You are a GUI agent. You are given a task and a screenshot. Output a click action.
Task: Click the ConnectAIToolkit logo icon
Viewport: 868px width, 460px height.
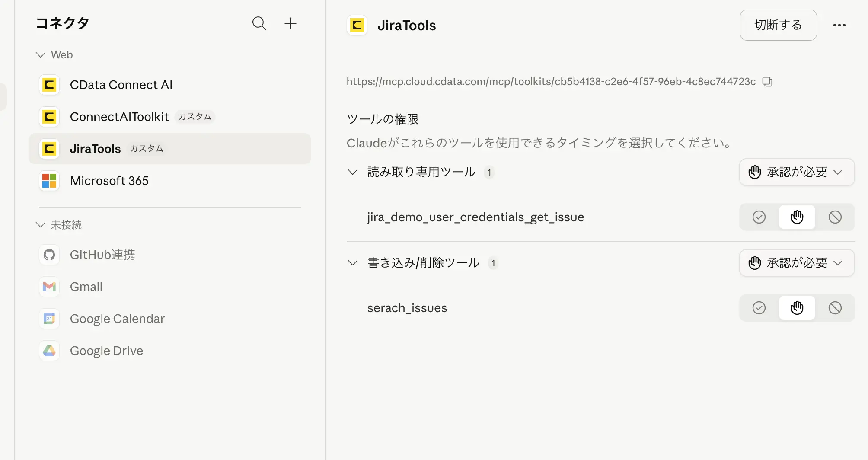pyautogui.click(x=49, y=117)
